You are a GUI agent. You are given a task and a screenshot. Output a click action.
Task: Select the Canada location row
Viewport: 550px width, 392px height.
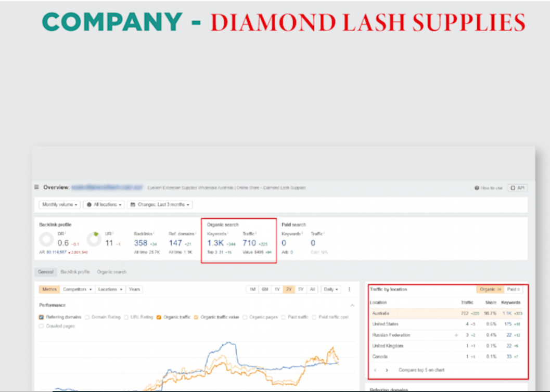click(x=447, y=357)
